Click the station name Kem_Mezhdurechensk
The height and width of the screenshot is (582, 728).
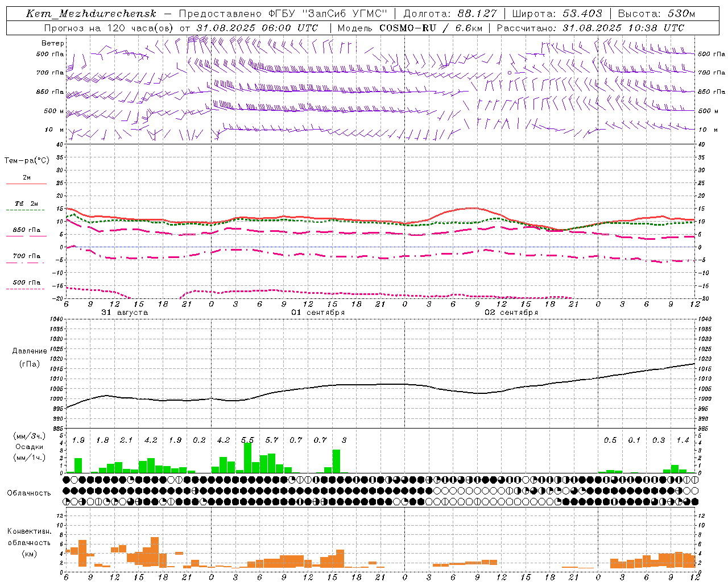(x=91, y=14)
